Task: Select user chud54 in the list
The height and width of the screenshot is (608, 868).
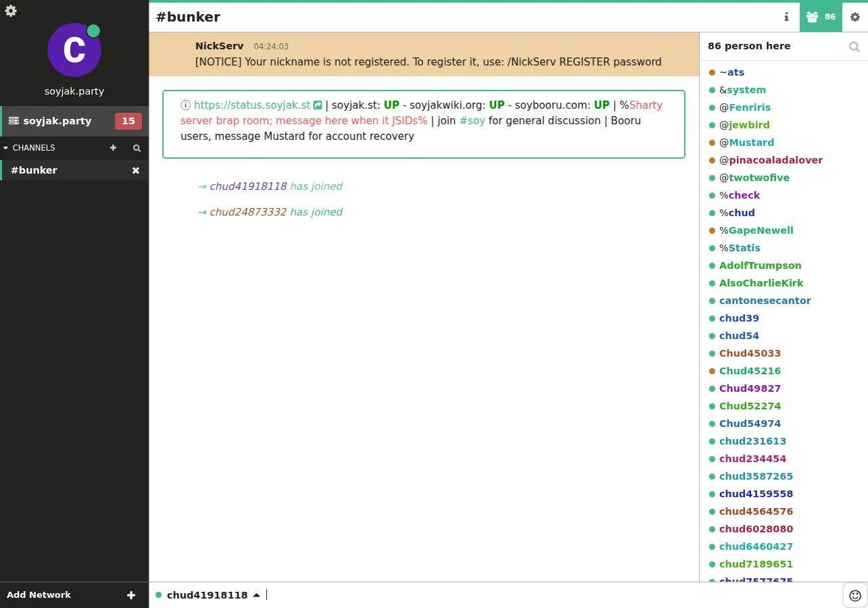Action: 739,336
